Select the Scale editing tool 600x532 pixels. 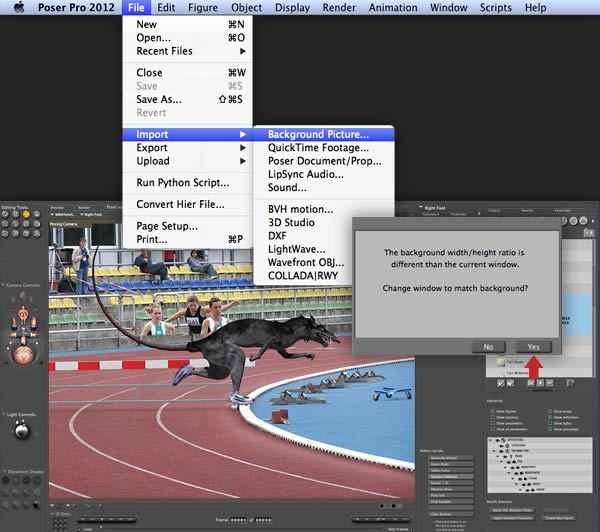[x=5, y=224]
